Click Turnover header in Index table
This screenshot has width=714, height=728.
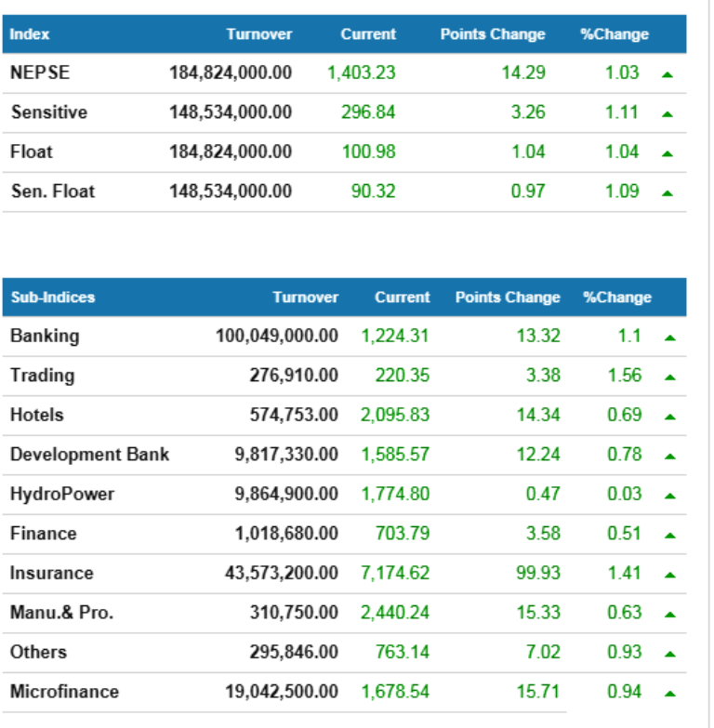click(258, 34)
